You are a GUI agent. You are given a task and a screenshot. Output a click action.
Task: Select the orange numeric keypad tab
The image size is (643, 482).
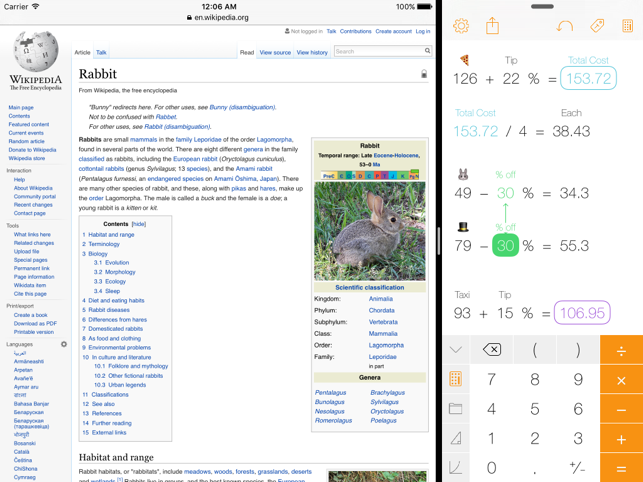[456, 379]
